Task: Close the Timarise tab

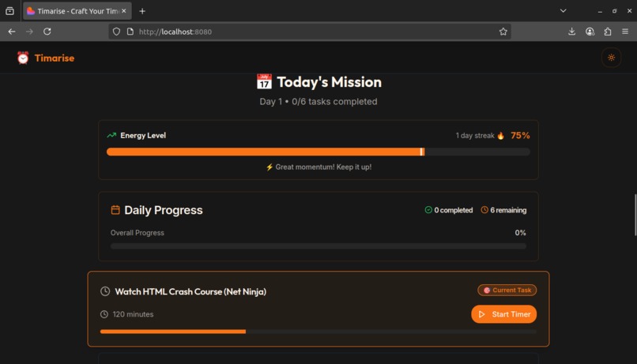Action: [124, 11]
